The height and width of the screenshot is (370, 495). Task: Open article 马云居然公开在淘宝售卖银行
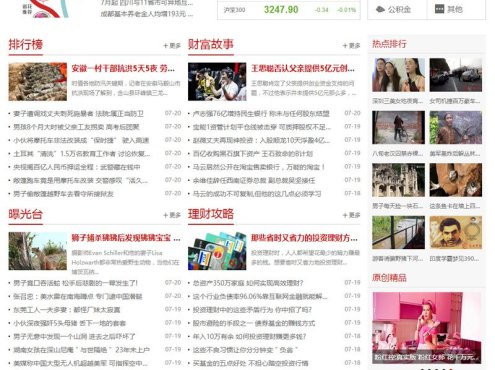point(259,167)
